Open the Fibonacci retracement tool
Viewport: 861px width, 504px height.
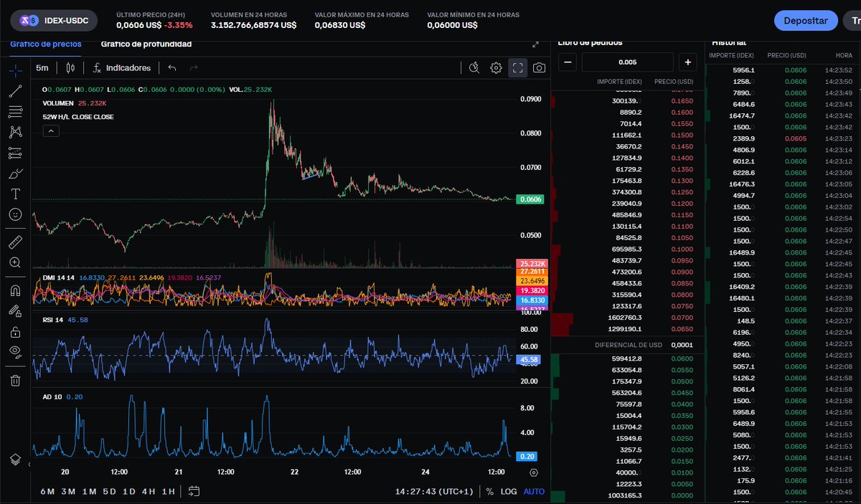tap(15, 112)
